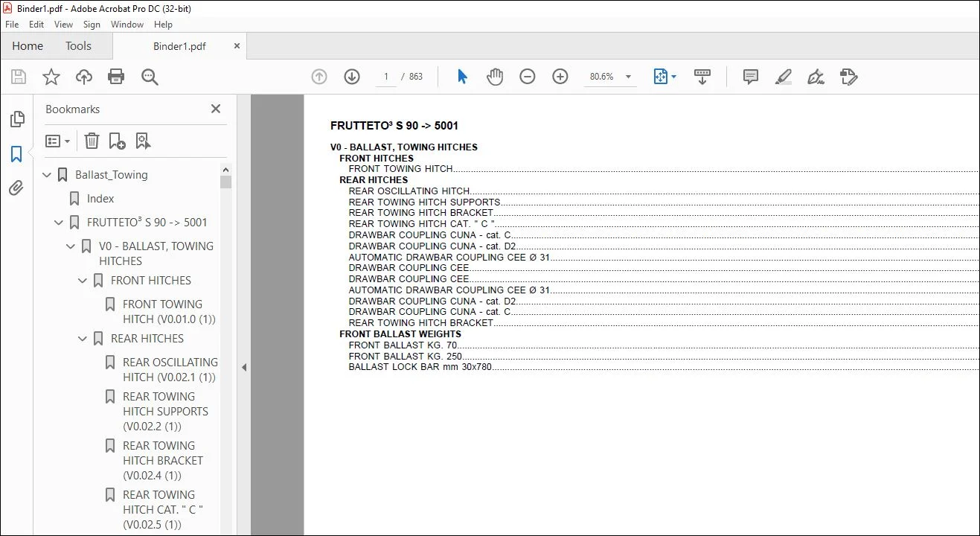
Task: Activate the Hand pan tool
Action: [x=495, y=77]
